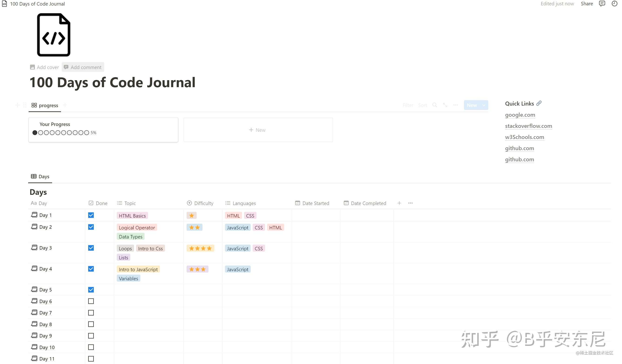Open the page history clock icon
The image size is (622, 364).
pos(614,4)
